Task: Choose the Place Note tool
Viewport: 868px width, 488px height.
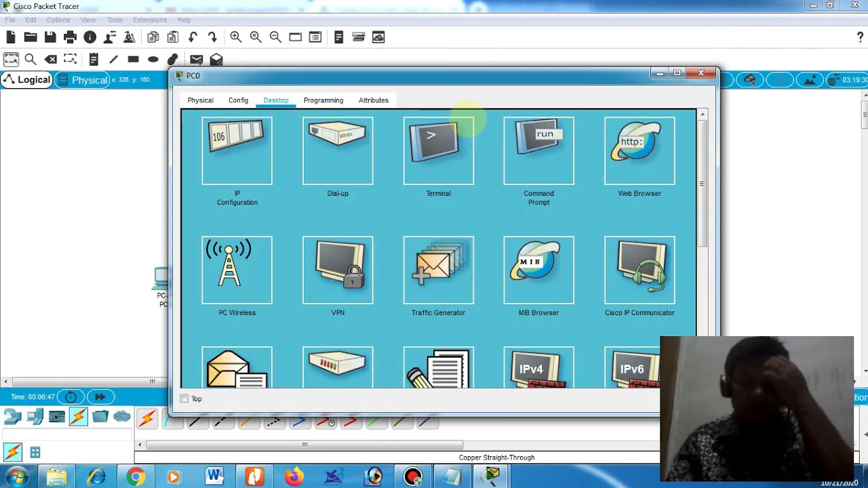Action: tap(94, 60)
